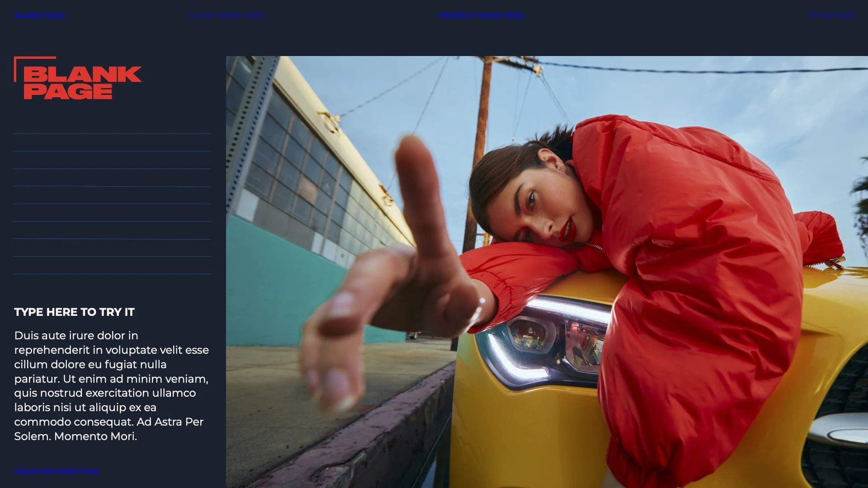Click the red BLANK PAGE logo
The image size is (868, 488).
click(78, 78)
